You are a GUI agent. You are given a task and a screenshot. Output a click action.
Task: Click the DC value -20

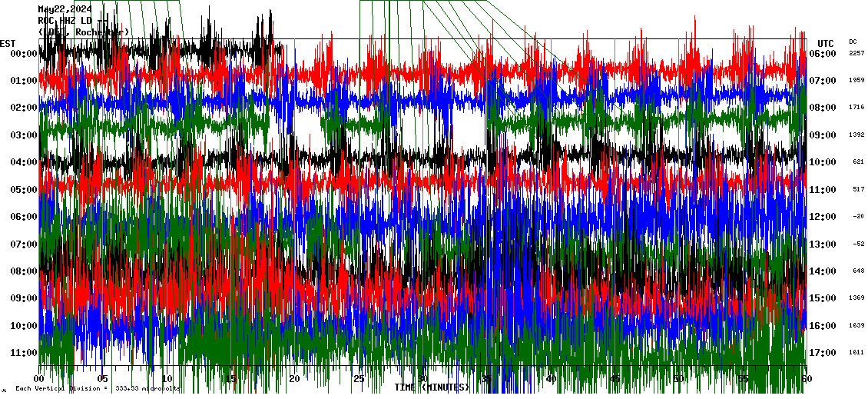click(858, 217)
